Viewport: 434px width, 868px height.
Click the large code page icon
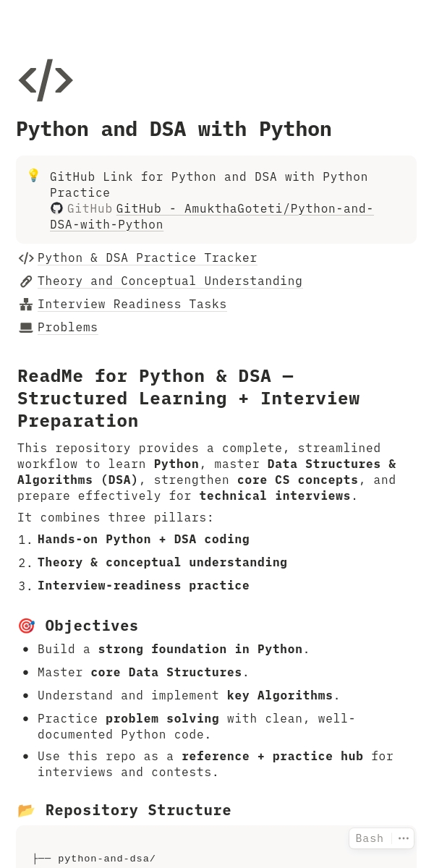pos(45,80)
